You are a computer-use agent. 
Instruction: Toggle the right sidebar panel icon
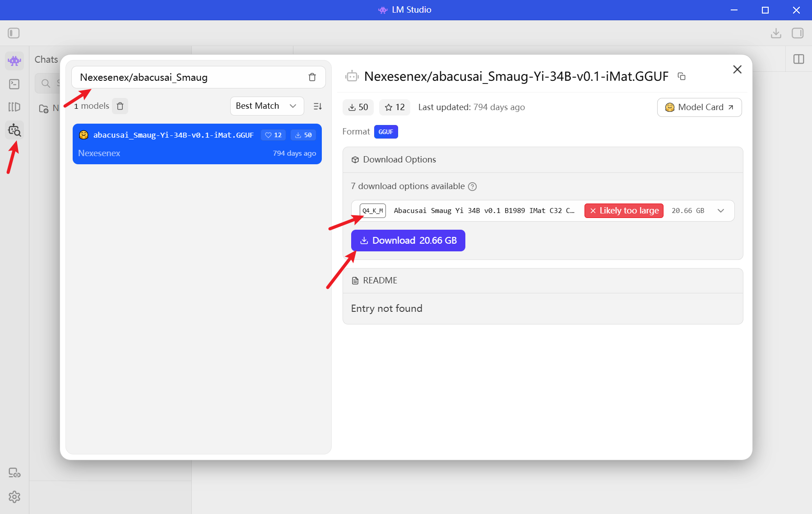point(798,33)
